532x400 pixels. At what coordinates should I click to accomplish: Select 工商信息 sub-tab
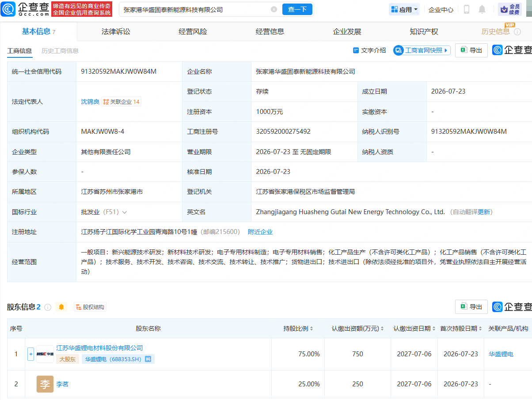coord(19,51)
